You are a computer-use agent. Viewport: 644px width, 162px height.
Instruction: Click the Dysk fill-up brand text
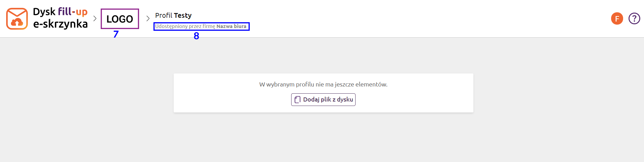(60, 12)
